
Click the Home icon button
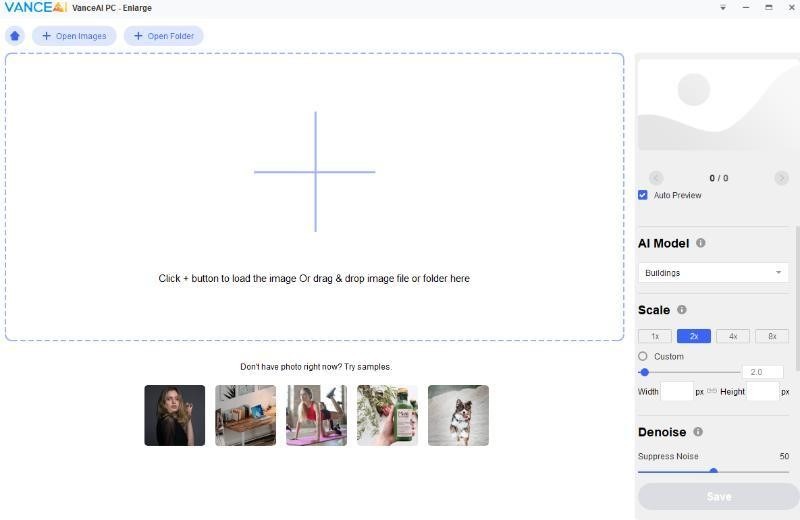coord(15,36)
